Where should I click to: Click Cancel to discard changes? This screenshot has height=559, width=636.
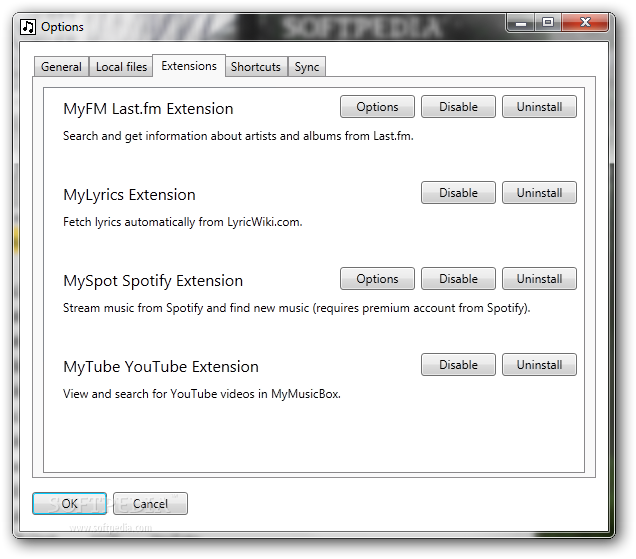tap(150, 503)
